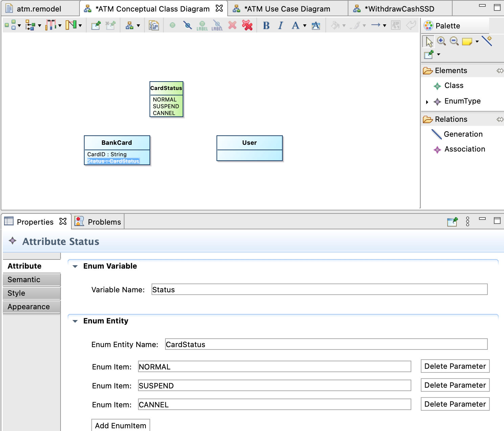Expand the EnumType palette entry arrow
The height and width of the screenshot is (431, 504).
(427, 102)
